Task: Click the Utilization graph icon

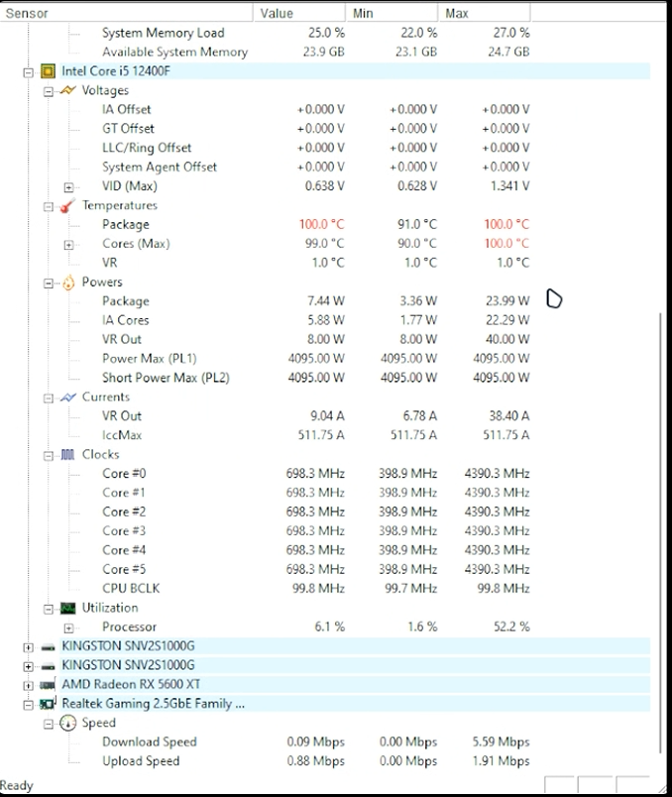Action: coord(68,608)
